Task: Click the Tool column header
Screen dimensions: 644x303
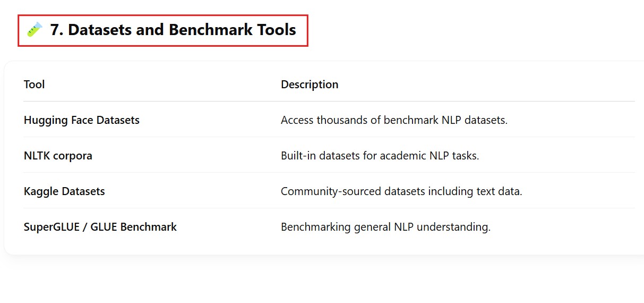Action: click(x=35, y=85)
